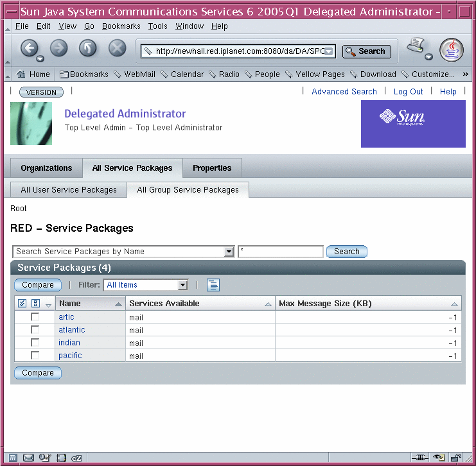Screen dimensions: 476x466
Task: Open the Address Book icon in the status bar
Action: click(61, 458)
